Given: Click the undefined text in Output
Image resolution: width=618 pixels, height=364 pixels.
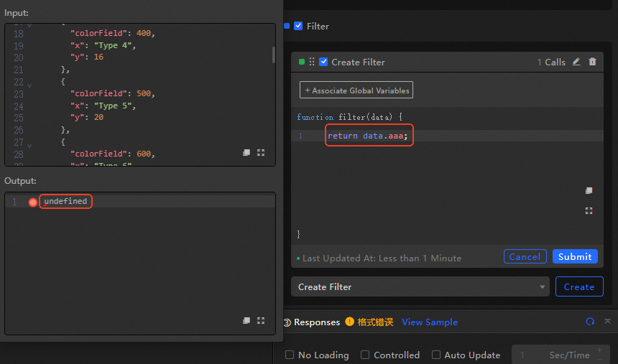Looking at the screenshot, I should coord(65,201).
